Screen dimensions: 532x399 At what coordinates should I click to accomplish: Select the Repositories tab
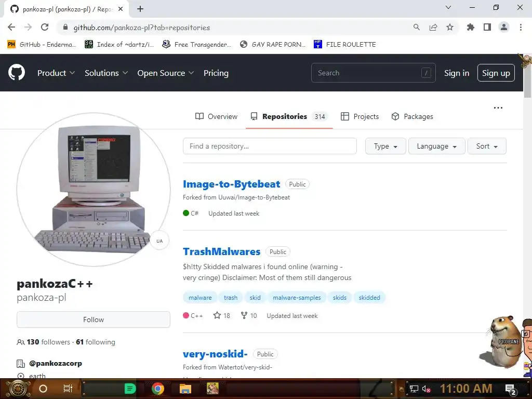click(x=289, y=116)
